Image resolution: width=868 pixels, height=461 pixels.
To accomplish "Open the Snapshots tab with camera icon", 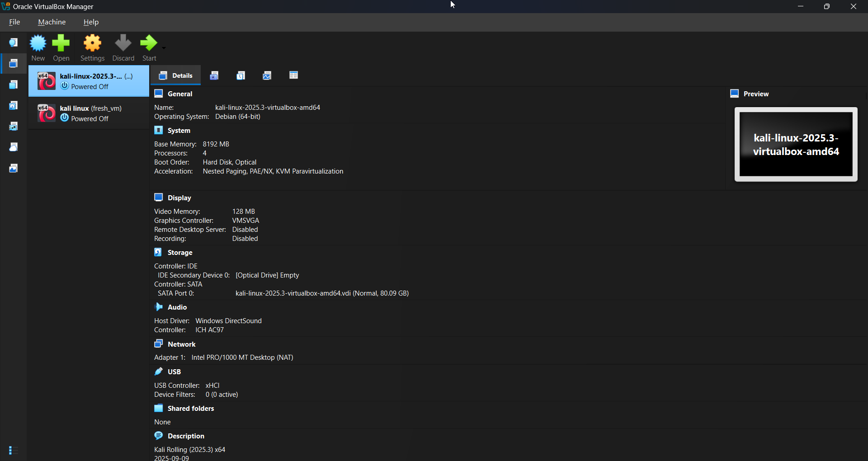I will [214, 75].
